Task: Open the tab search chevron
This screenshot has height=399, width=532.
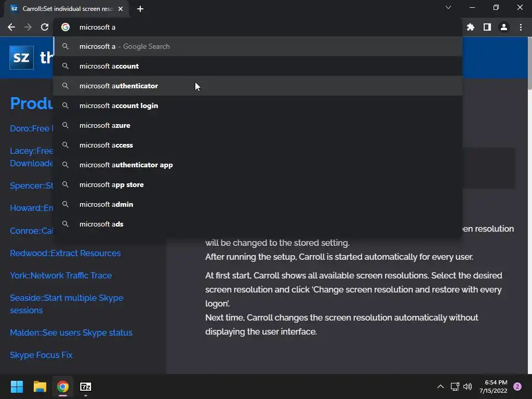Action: (x=448, y=7)
